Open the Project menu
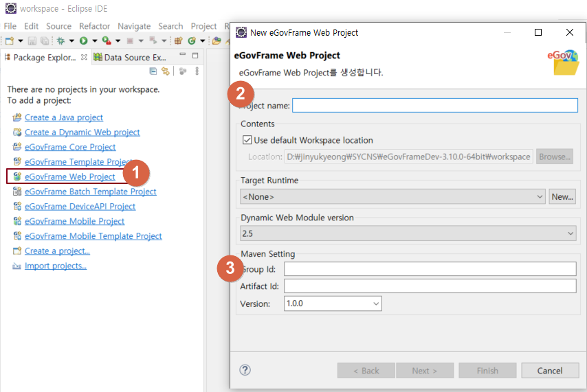587x392 pixels. click(203, 26)
